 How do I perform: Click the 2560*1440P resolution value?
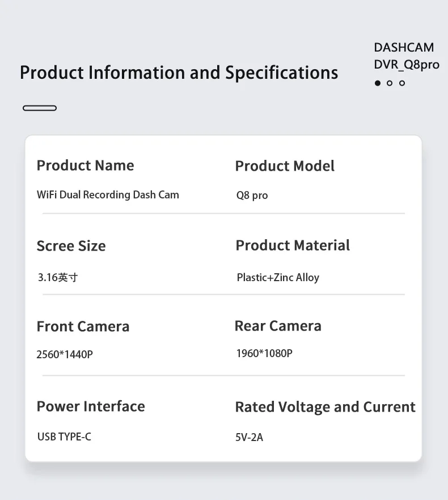tap(65, 355)
